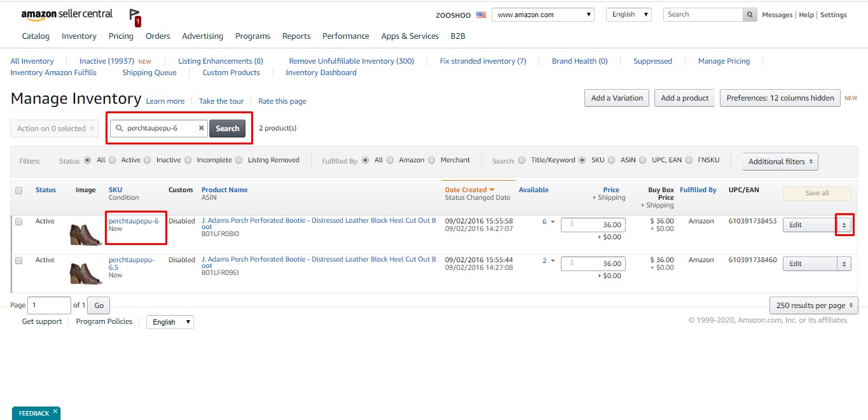Select the ASIN search radio option

point(612,160)
